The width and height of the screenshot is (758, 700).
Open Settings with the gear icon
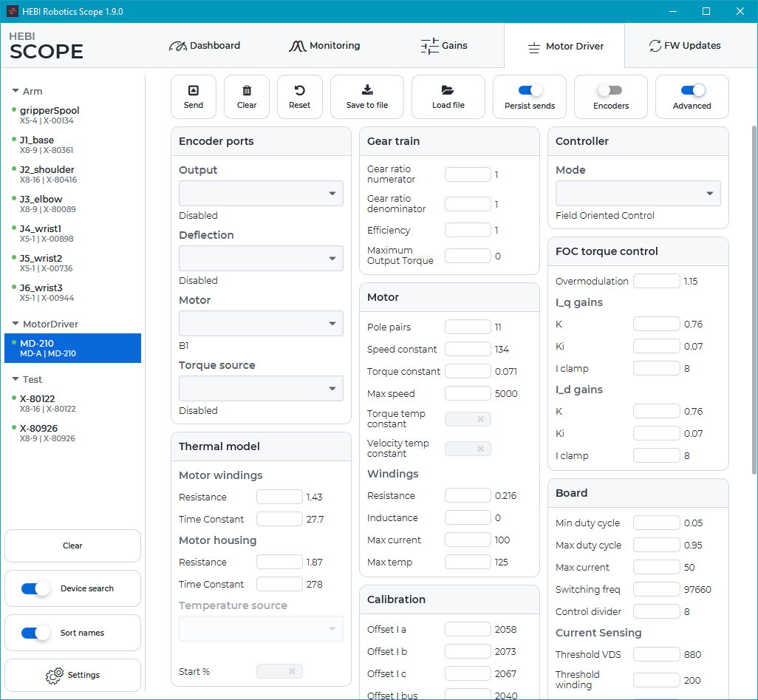tap(55, 676)
